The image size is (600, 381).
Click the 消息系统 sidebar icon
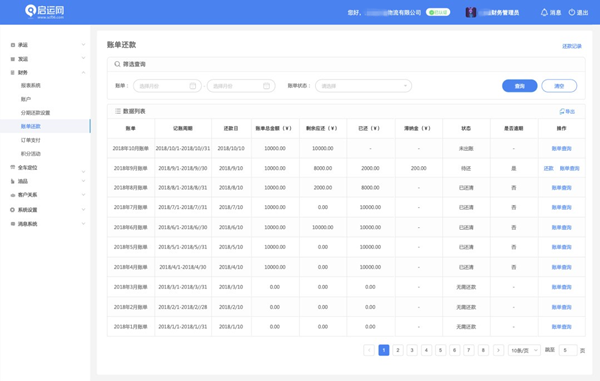point(13,224)
